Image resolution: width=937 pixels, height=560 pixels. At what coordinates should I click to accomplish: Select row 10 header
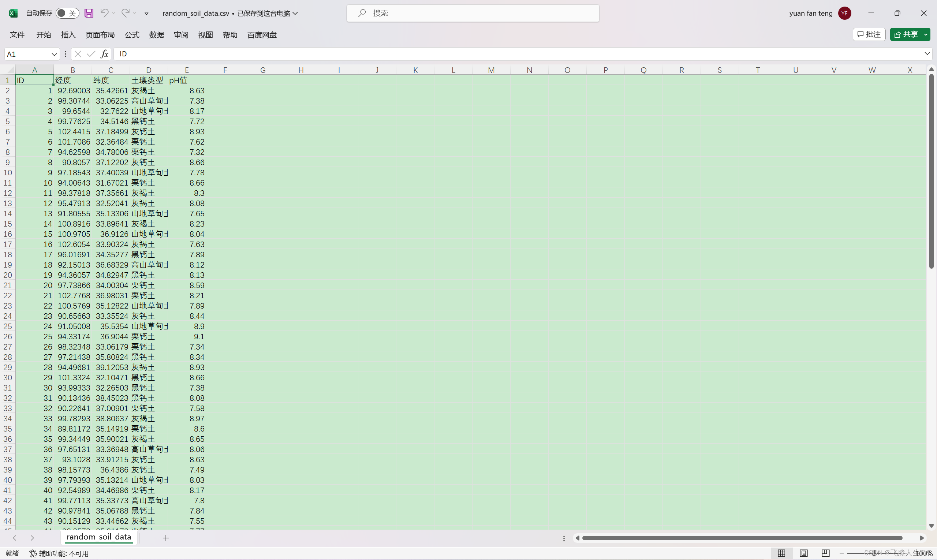tap(8, 173)
